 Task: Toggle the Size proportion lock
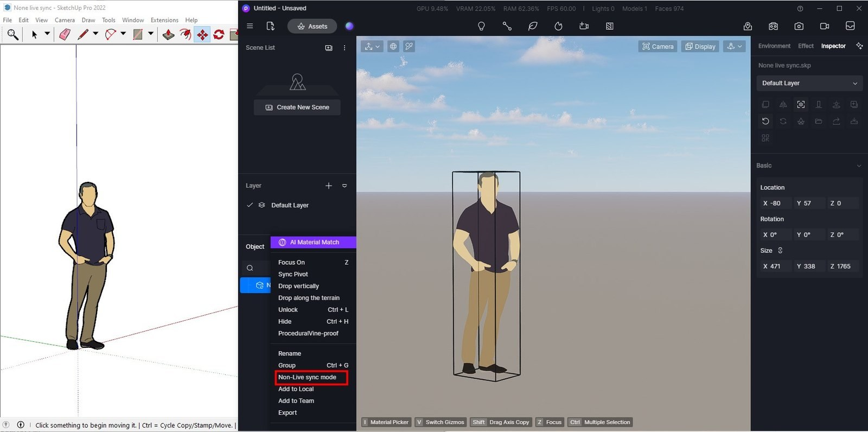(x=780, y=251)
